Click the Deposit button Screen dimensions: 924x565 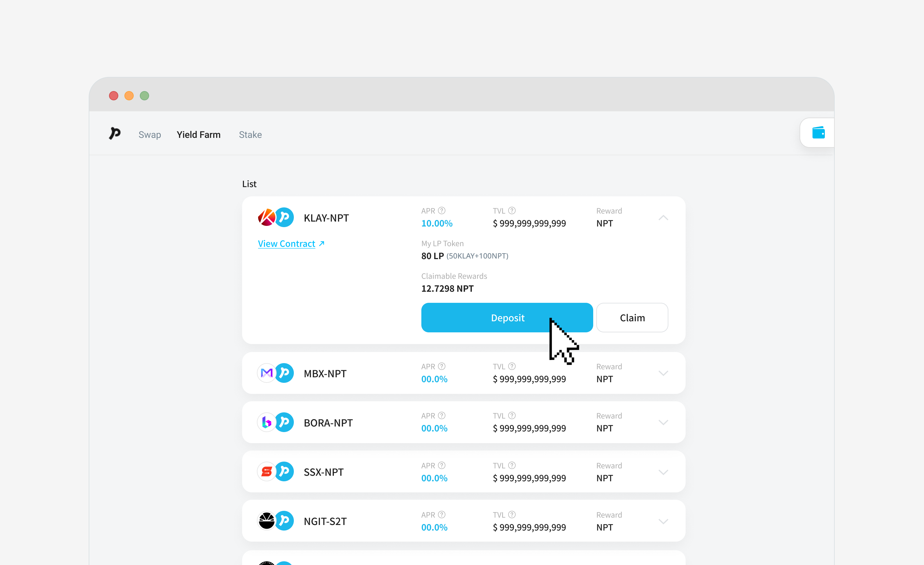[x=507, y=318]
